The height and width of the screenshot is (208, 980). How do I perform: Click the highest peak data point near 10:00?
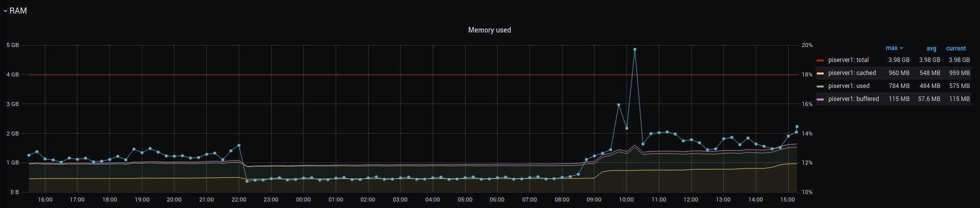[x=635, y=49]
